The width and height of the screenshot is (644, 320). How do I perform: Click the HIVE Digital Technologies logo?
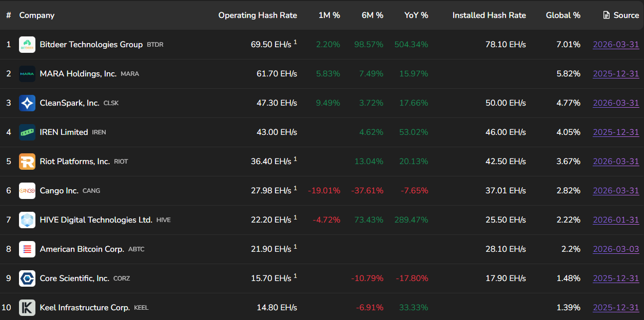[27, 219]
